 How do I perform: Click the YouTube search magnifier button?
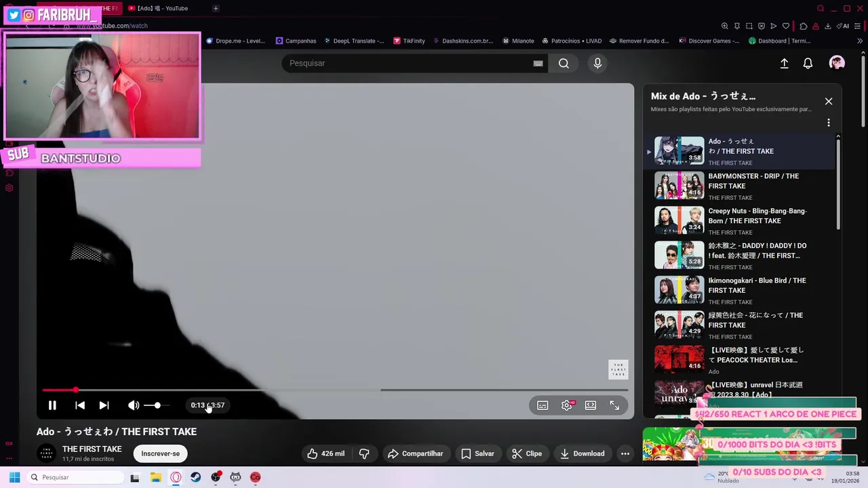pos(564,63)
